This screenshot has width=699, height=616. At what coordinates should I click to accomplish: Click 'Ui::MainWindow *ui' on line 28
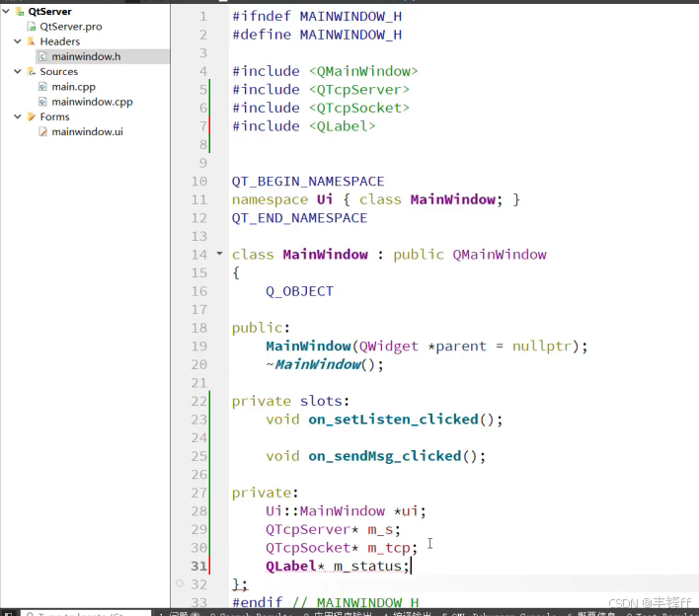[346, 510]
